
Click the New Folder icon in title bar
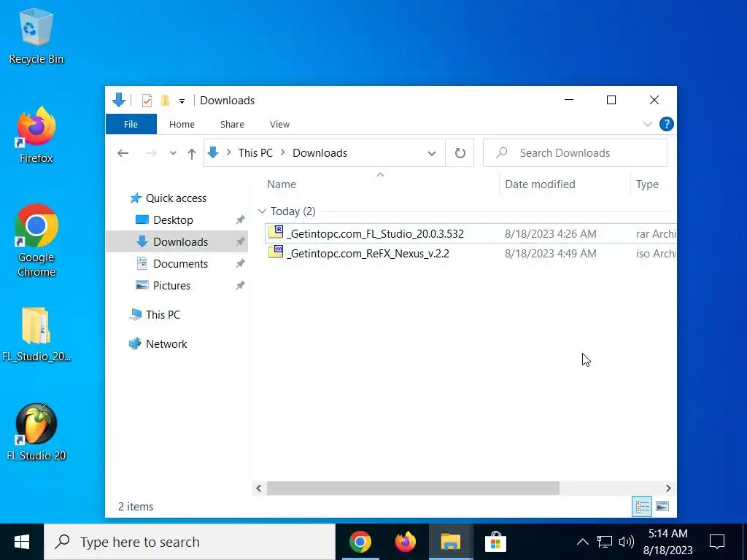pos(166,101)
